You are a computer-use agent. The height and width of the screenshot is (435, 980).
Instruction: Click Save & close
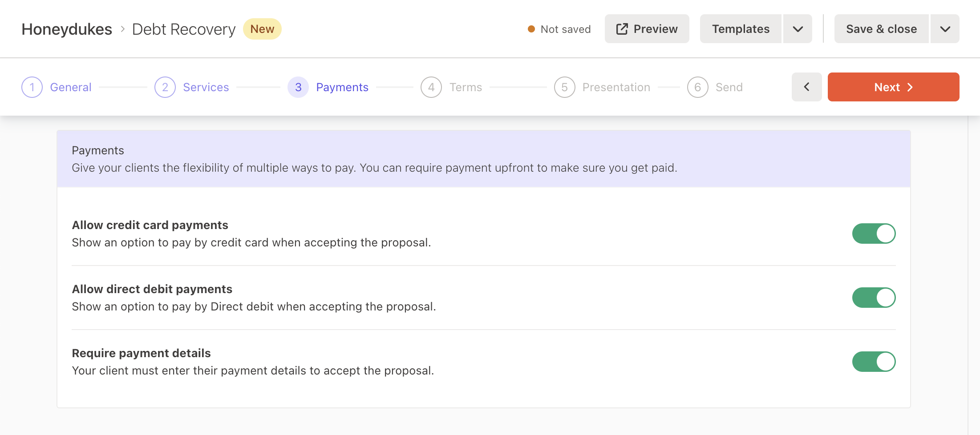[881, 29]
